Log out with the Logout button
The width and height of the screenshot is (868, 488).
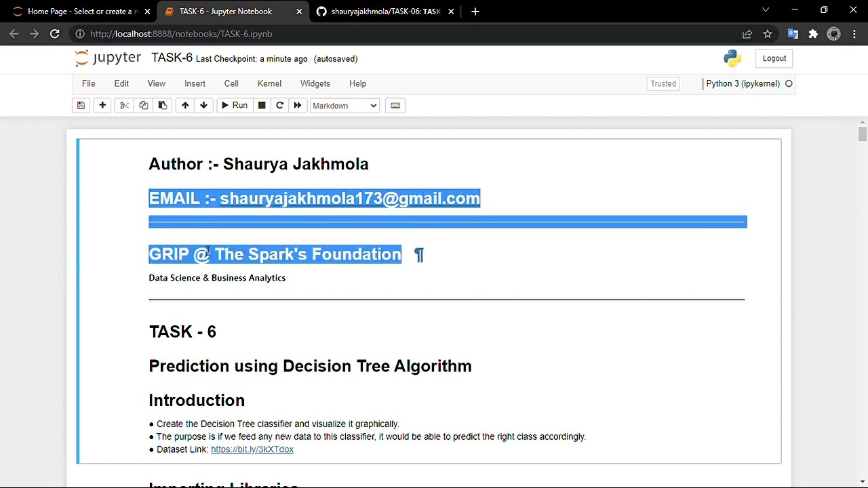774,58
